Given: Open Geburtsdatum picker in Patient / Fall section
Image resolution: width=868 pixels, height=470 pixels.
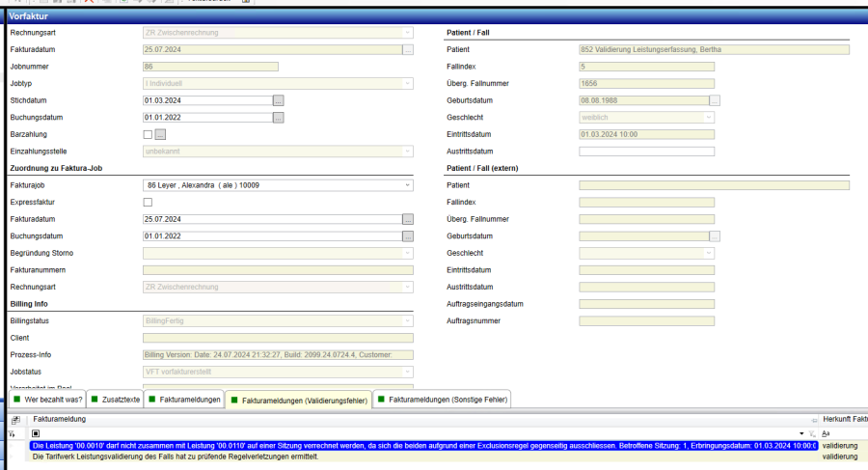Looking at the screenshot, I should click(x=715, y=100).
